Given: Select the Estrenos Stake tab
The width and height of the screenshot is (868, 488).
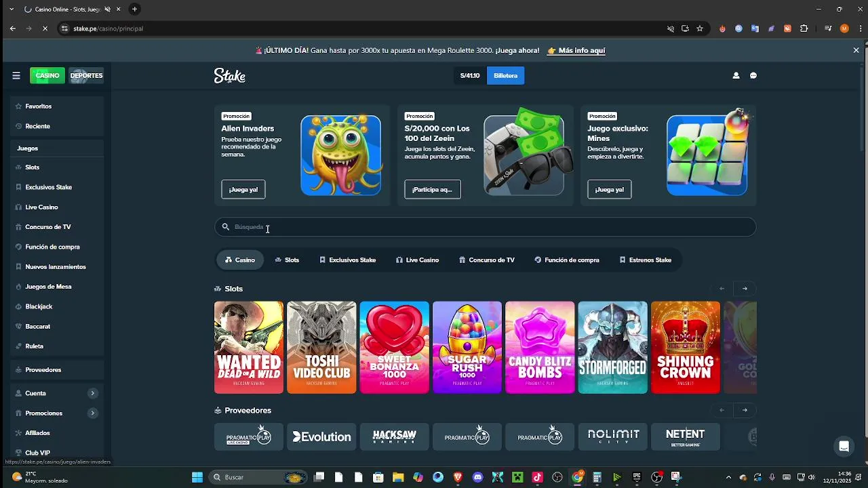Looking at the screenshot, I should point(645,260).
